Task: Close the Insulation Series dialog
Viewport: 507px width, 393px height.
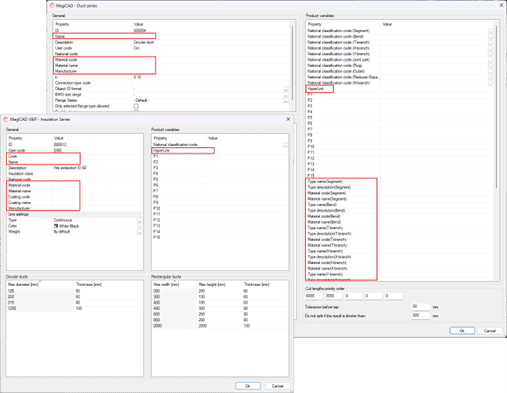Action: [288, 119]
